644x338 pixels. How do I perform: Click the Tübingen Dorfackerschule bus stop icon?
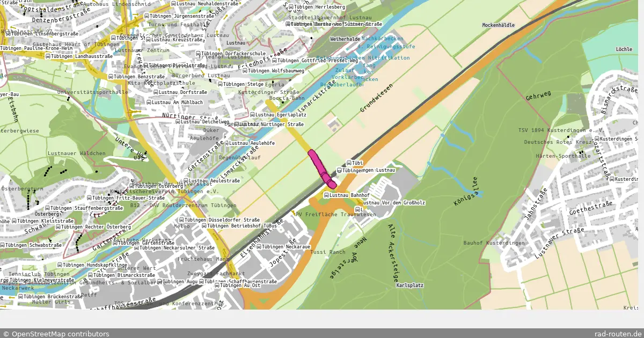pyautogui.click(x=198, y=54)
